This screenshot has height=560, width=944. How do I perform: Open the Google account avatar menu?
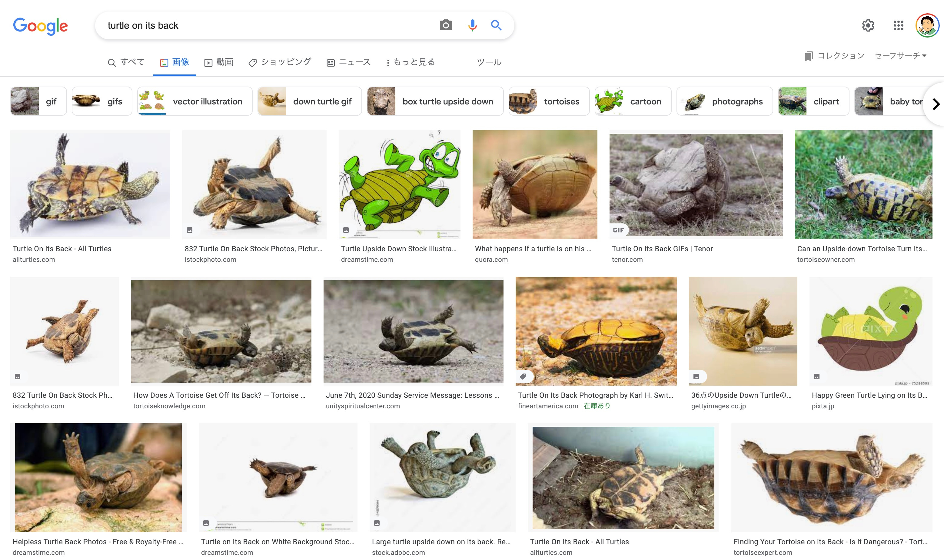(x=927, y=25)
